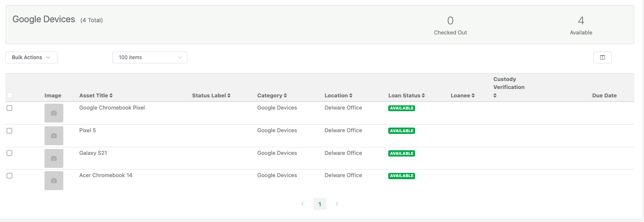Sort by the Asset Title column arrows
The image size is (644, 222).
[x=111, y=96]
